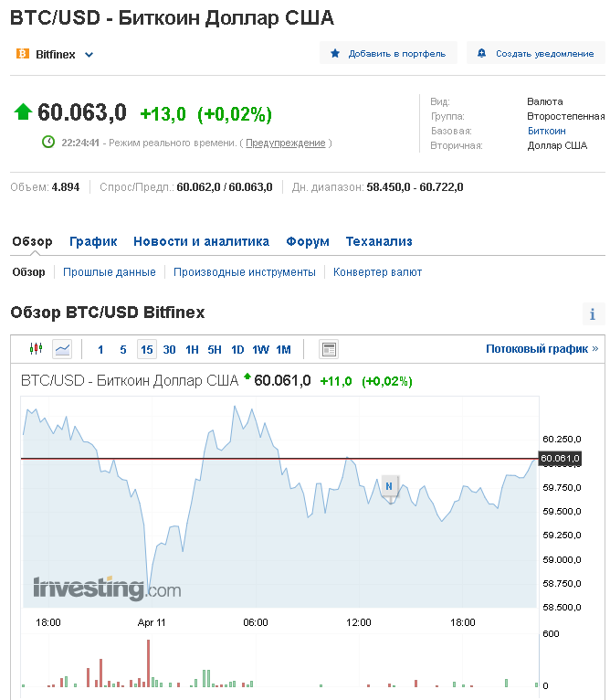Click the tallest red volume bar

(148, 663)
